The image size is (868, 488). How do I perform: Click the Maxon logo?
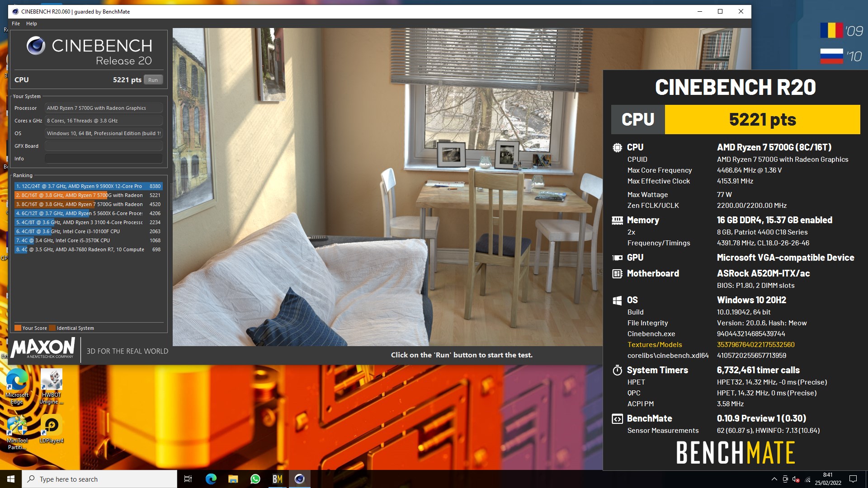tap(43, 349)
